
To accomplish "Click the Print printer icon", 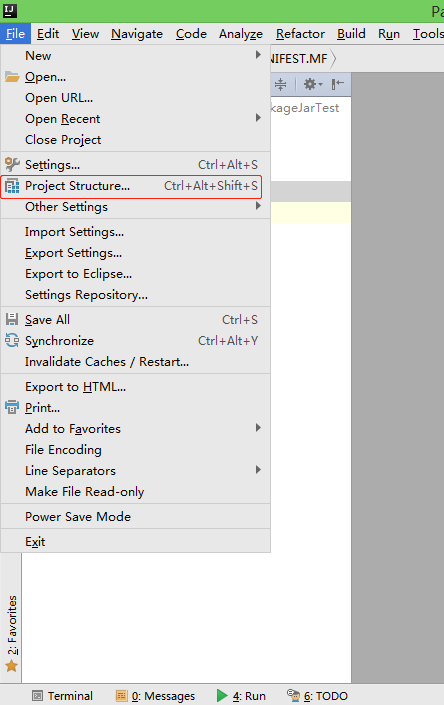I will 12,407.
